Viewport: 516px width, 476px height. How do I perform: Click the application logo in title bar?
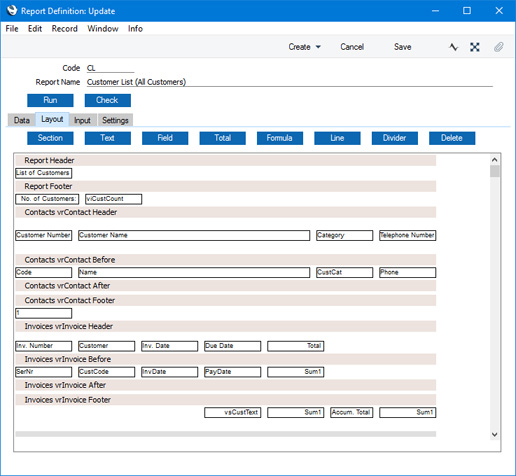tap(12, 11)
